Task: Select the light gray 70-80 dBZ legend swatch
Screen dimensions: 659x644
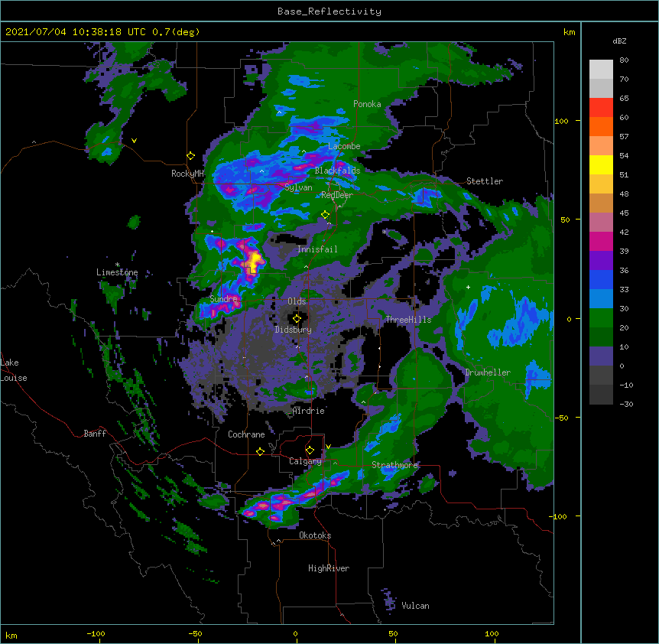Action: pos(601,70)
